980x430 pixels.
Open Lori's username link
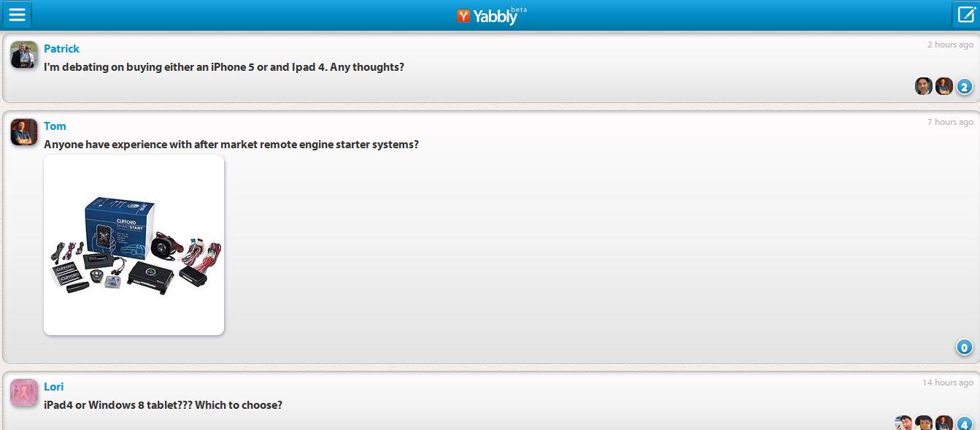click(53, 386)
